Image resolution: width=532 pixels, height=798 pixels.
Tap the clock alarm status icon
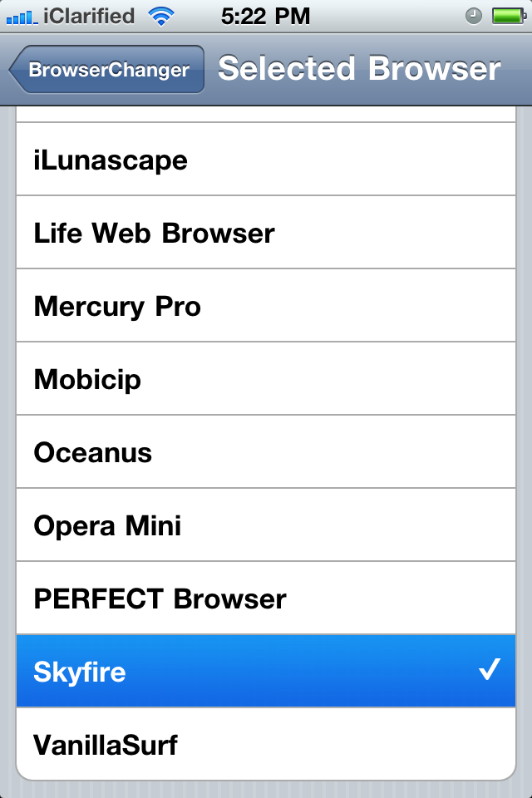[473, 16]
